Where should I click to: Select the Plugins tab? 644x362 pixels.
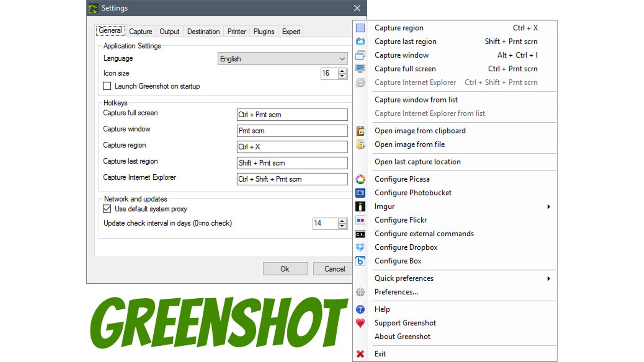(264, 32)
